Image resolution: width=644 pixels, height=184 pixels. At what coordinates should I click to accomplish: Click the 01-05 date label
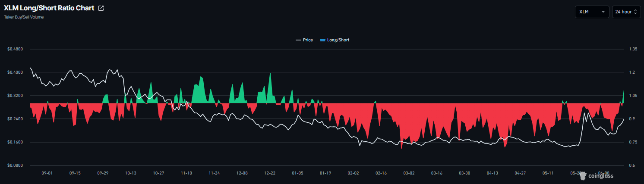point(298,173)
